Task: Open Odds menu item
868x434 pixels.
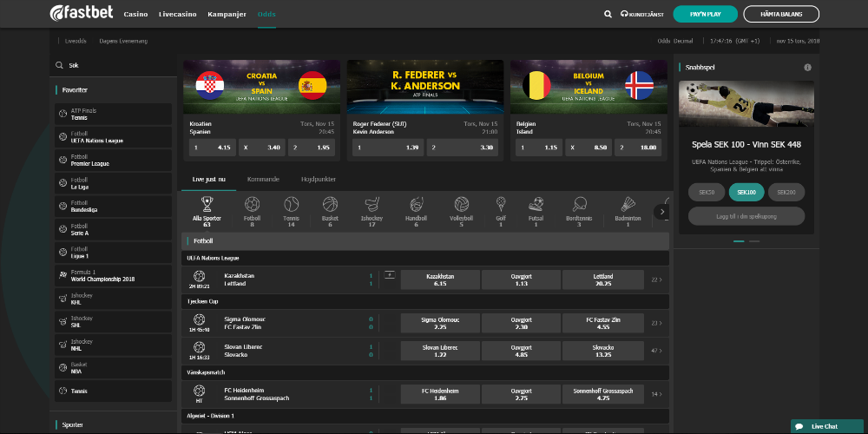Action: click(266, 15)
